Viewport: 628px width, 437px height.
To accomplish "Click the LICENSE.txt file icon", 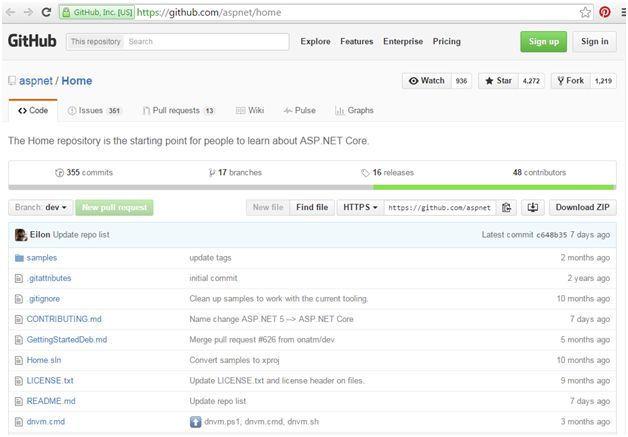I will pos(19,381).
